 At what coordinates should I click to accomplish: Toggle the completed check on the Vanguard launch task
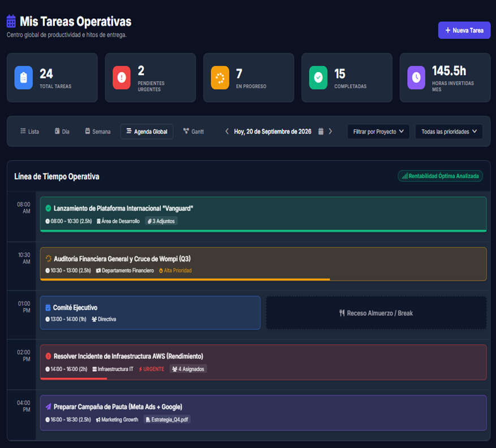pos(48,208)
